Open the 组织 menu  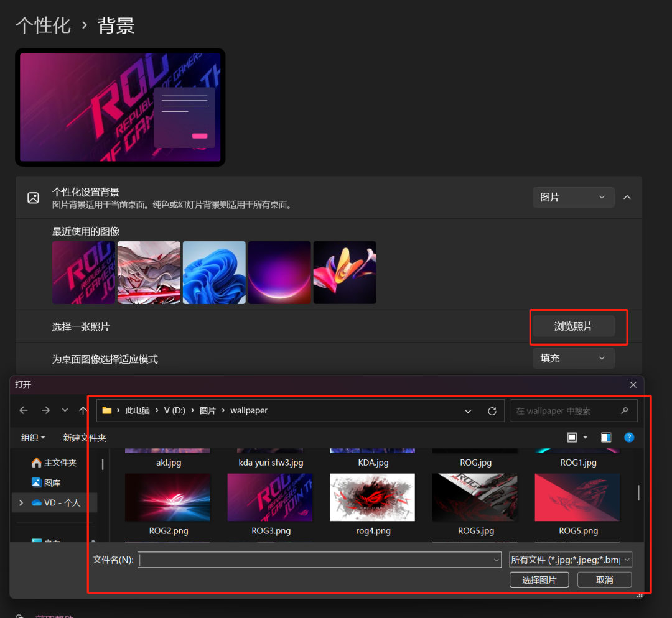(x=33, y=438)
